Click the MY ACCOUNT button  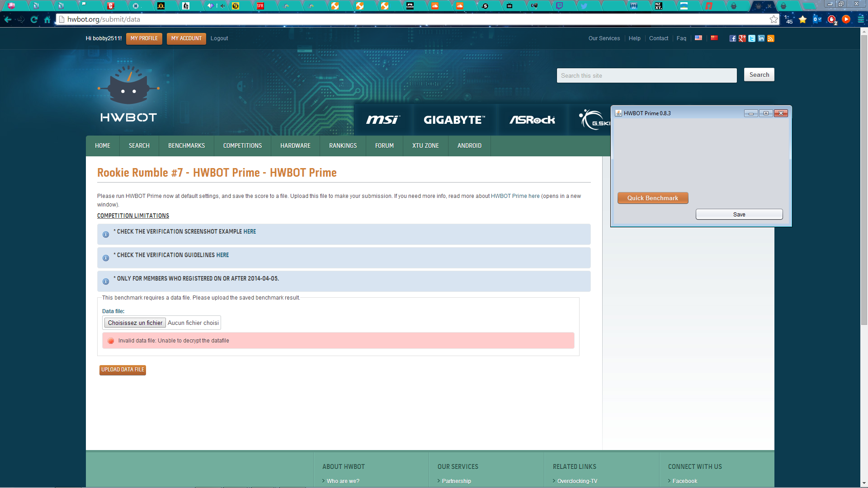click(186, 38)
